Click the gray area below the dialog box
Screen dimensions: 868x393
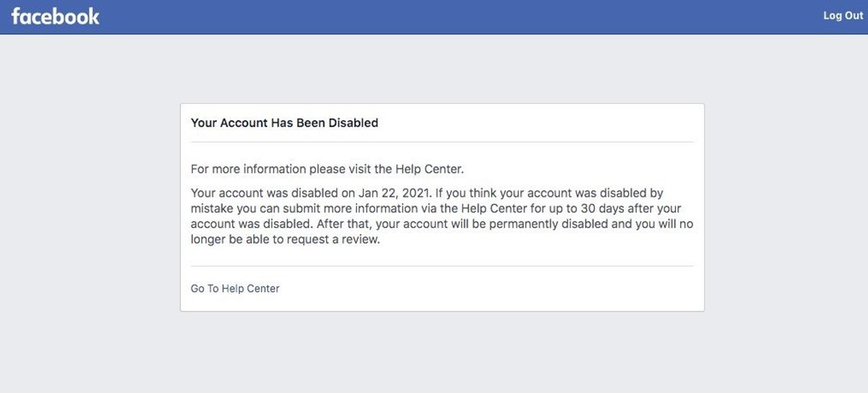[442, 352]
